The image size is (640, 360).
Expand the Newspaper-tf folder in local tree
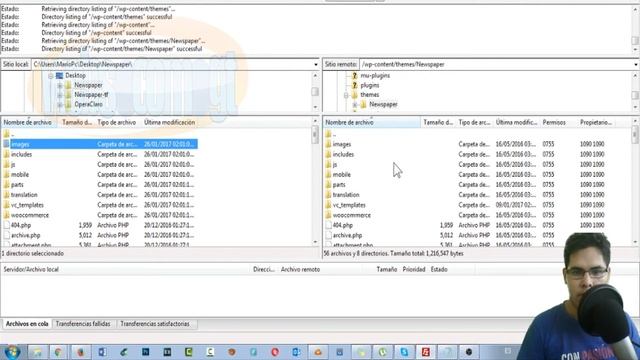tap(60, 95)
